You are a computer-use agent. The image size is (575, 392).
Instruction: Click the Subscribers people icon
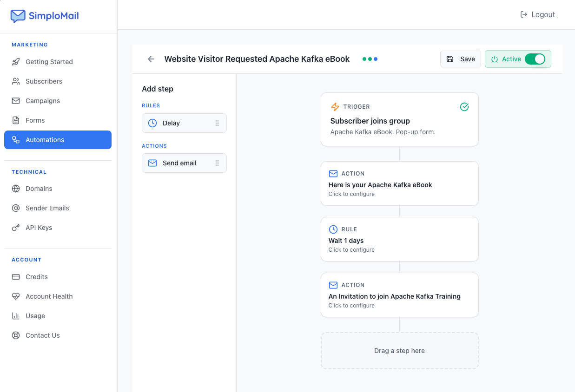(16, 81)
